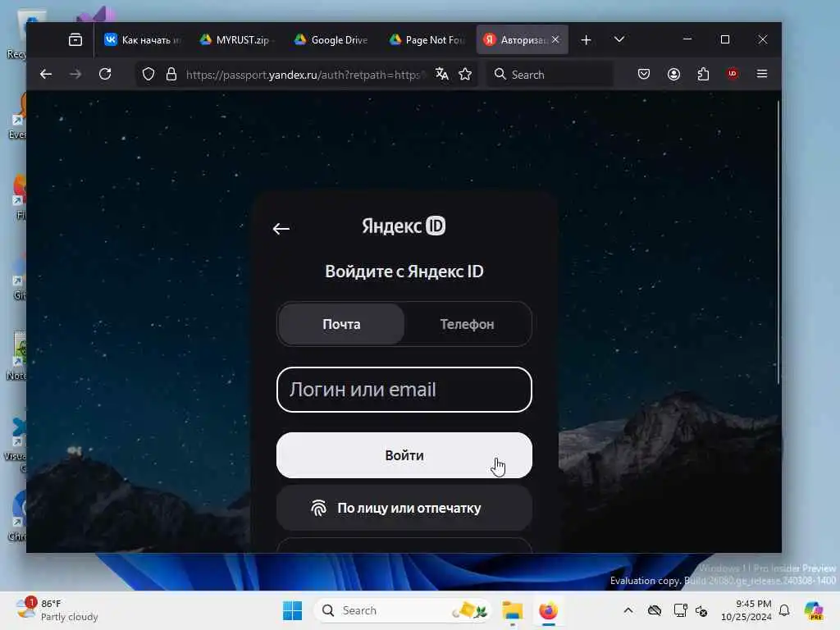Open the display tray icon with gear badge
The image size is (840, 630).
[x=680, y=610]
